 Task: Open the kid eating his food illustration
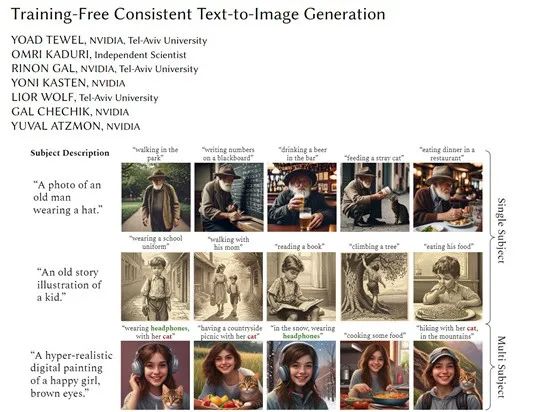(x=448, y=286)
